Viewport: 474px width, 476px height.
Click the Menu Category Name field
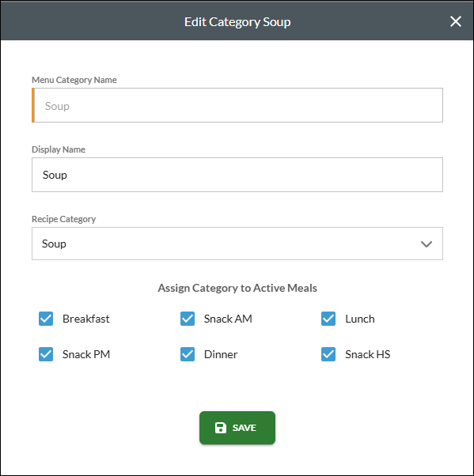[x=237, y=105]
